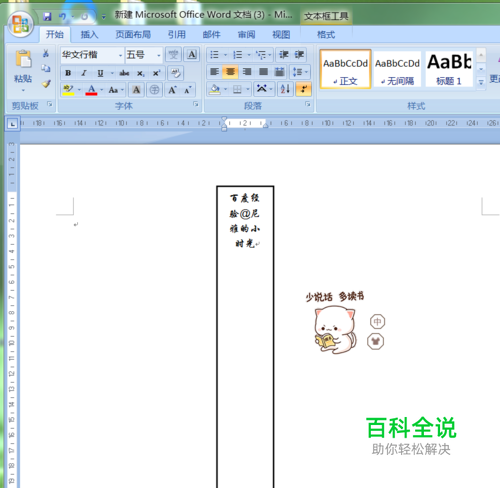Image resolution: width=500 pixels, height=488 pixels.
Task: Save the document from Quick Access toolbar
Action: (47, 16)
